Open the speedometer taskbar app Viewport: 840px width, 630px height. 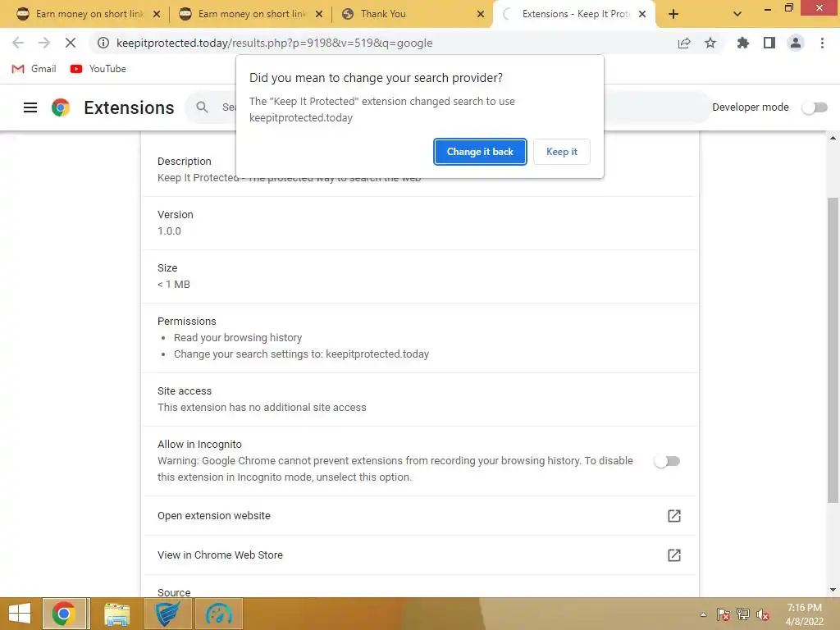click(218, 614)
